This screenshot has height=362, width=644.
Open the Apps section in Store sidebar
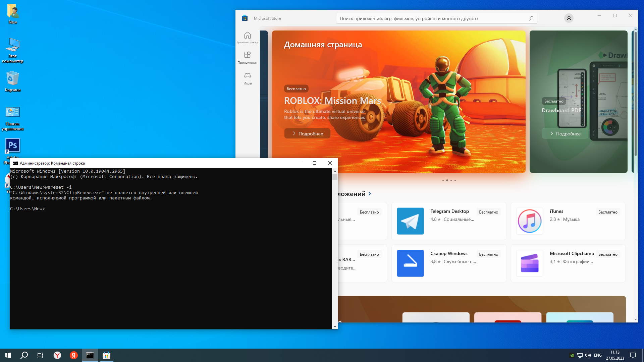248,57
